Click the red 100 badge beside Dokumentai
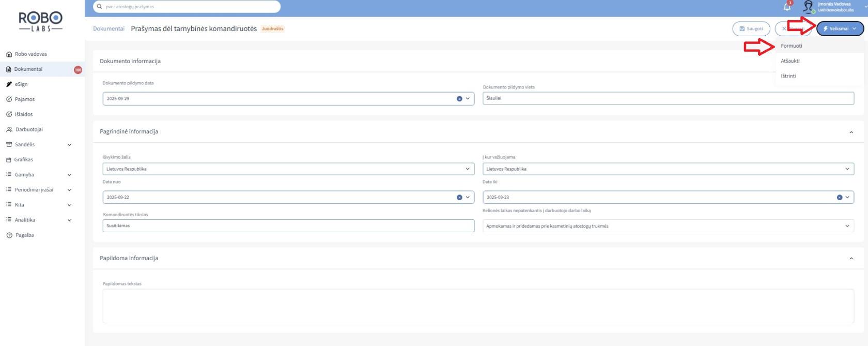The image size is (868, 346). coord(78,70)
